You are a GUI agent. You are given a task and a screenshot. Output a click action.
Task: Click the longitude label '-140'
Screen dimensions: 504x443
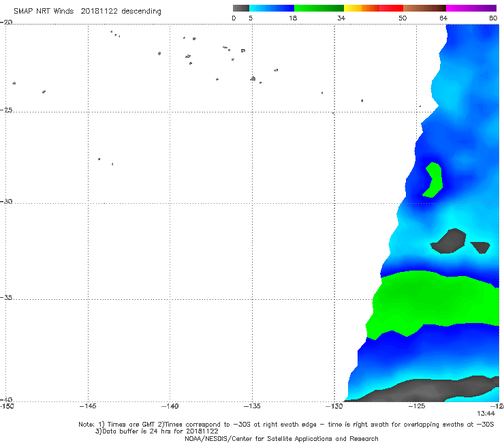click(170, 406)
